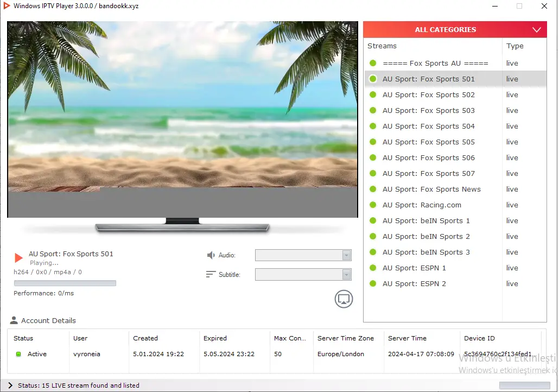This screenshot has height=392, width=559.
Task: Open the ALL CATEGORIES dropdown
Action: tap(455, 30)
